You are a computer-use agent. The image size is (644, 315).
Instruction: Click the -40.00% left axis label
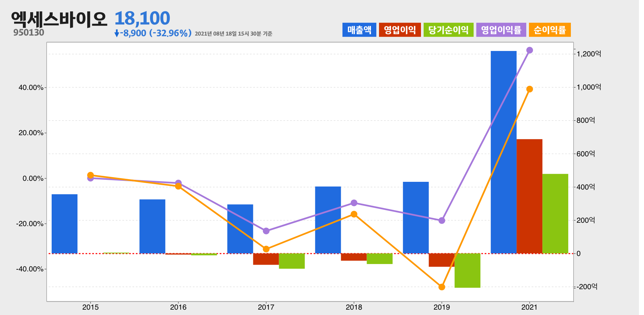[30, 269]
